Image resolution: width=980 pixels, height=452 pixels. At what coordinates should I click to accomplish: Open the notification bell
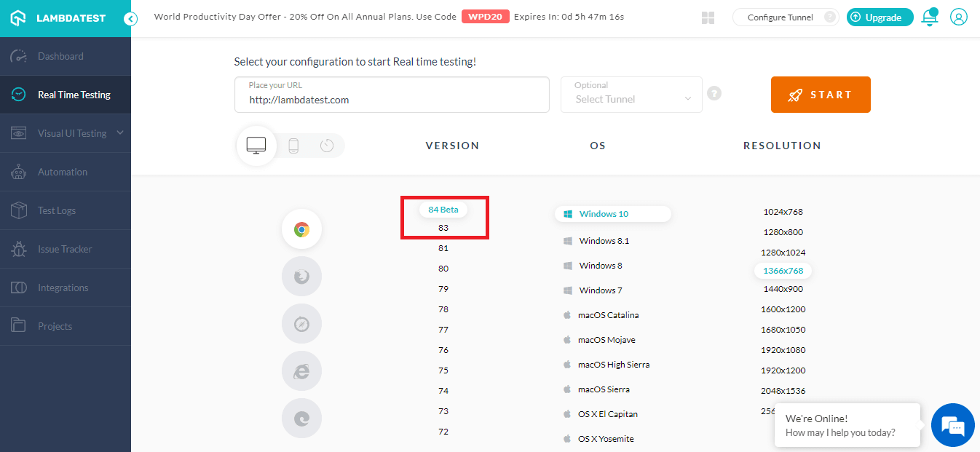(930, 17)
